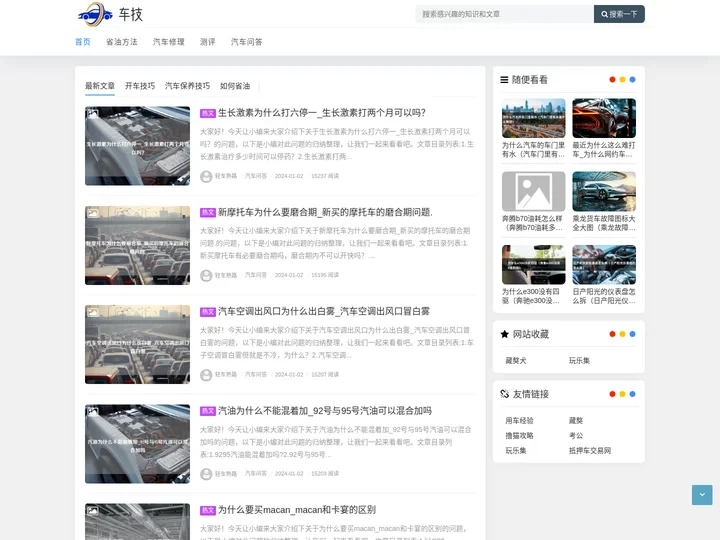Click 藏獒 friend link

click(x=576, y=421)
